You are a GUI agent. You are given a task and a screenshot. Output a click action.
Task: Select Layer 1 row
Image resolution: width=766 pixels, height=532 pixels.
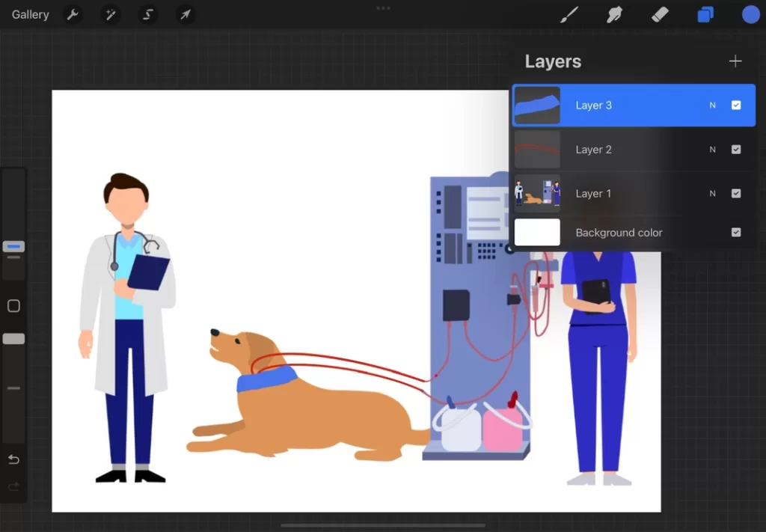point(634,193)
